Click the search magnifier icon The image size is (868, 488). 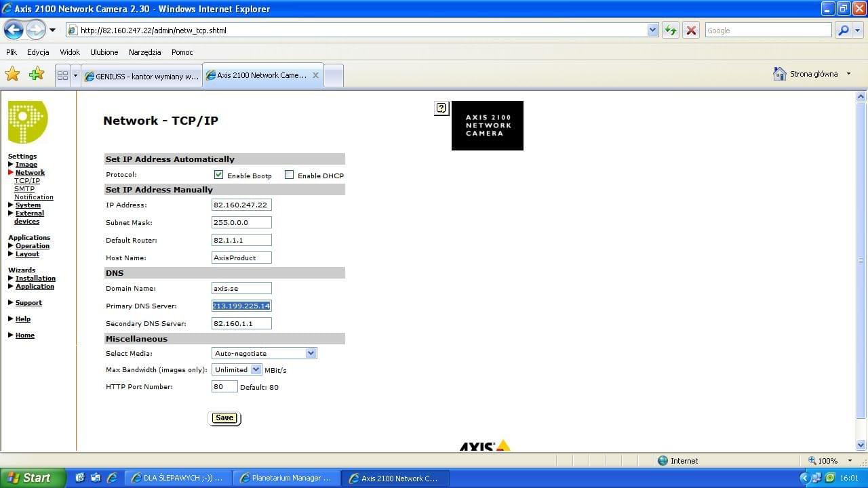pyautogui.click(x=844, y=30)
